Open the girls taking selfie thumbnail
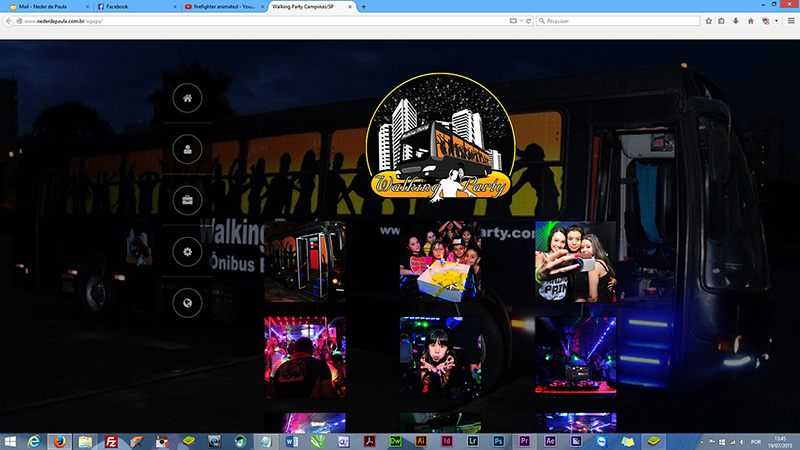The height and width of the screenshot is (450, 800). (x=576, y=262)
